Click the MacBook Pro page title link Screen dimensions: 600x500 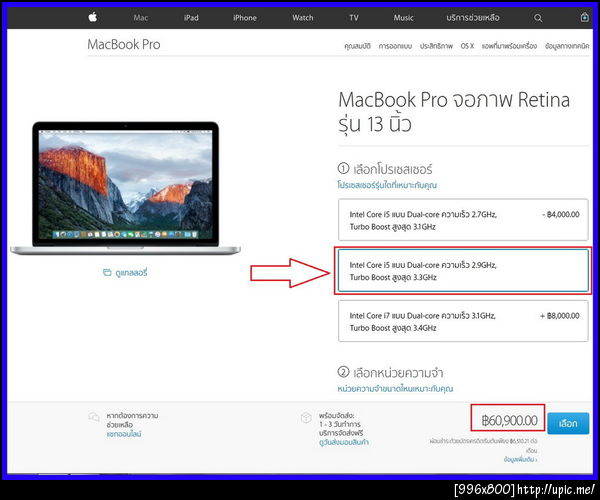(124, 44)
